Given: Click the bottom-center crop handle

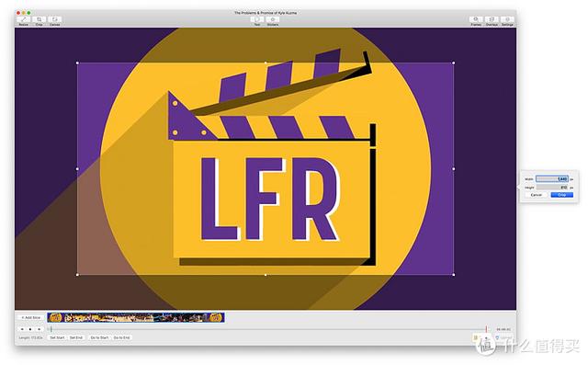Looking at the screenshot, I should pyautogui.click(x=266, y=275).
